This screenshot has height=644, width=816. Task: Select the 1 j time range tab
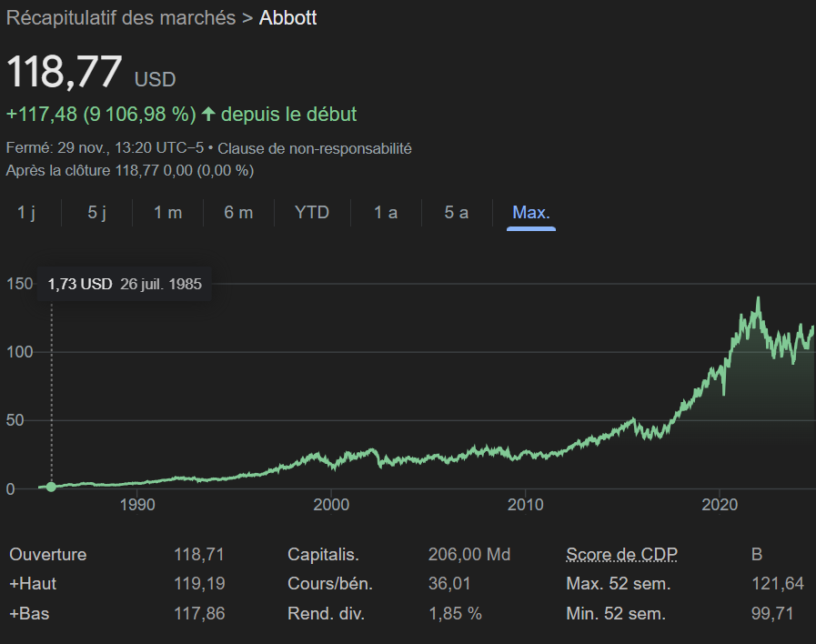coord(26,212)
